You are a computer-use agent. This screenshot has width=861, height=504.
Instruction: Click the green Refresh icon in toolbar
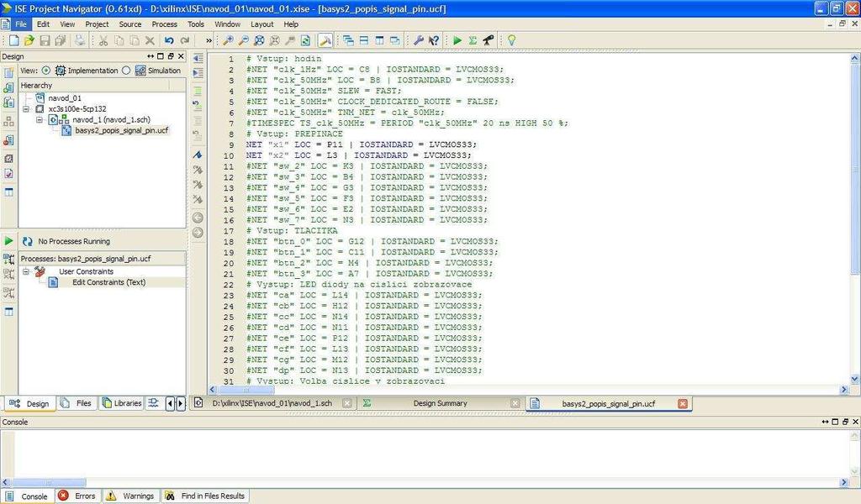(306, 40)
